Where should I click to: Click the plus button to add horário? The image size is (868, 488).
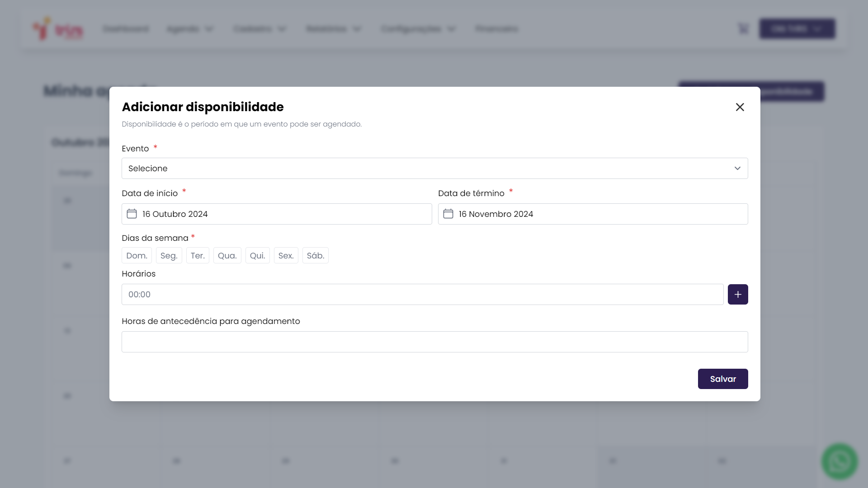[x=738, y=295]
